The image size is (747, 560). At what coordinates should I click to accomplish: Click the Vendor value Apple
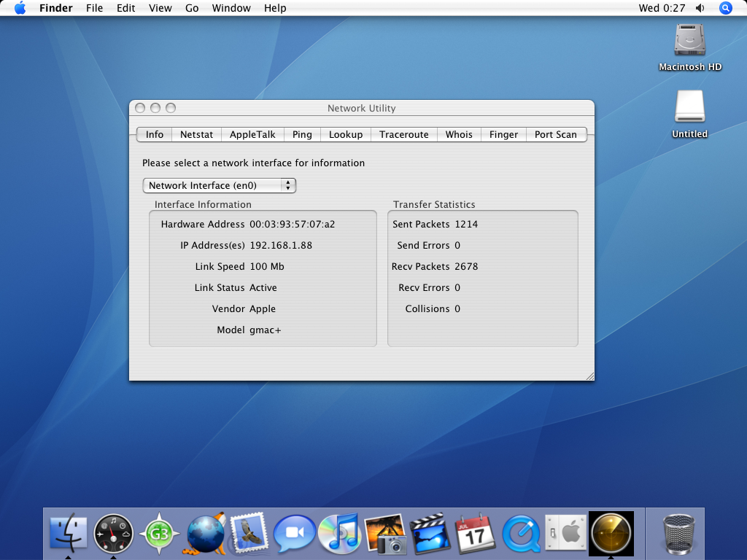click(263, 309)
